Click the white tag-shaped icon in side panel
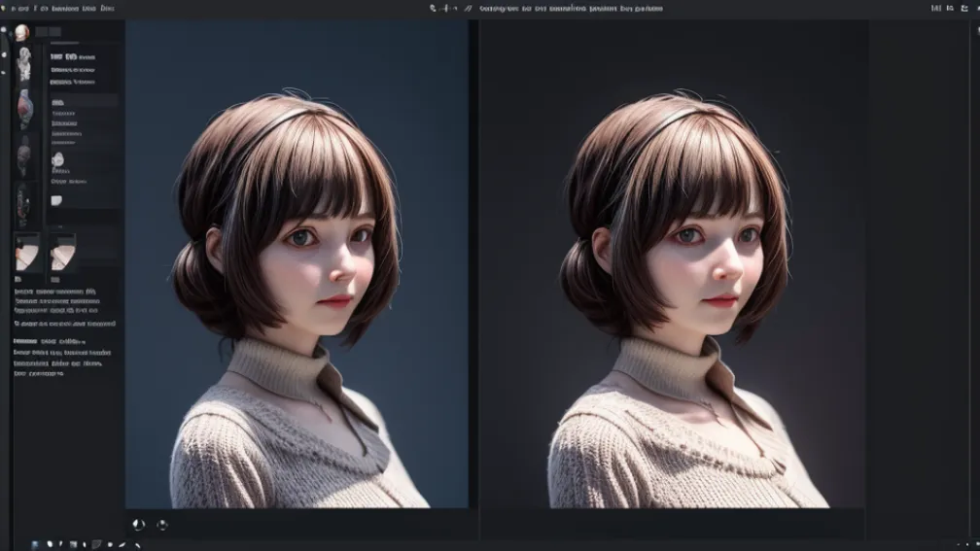Viewport: 980px width, 551px height. pyautogui.click(x=56, y=200)
